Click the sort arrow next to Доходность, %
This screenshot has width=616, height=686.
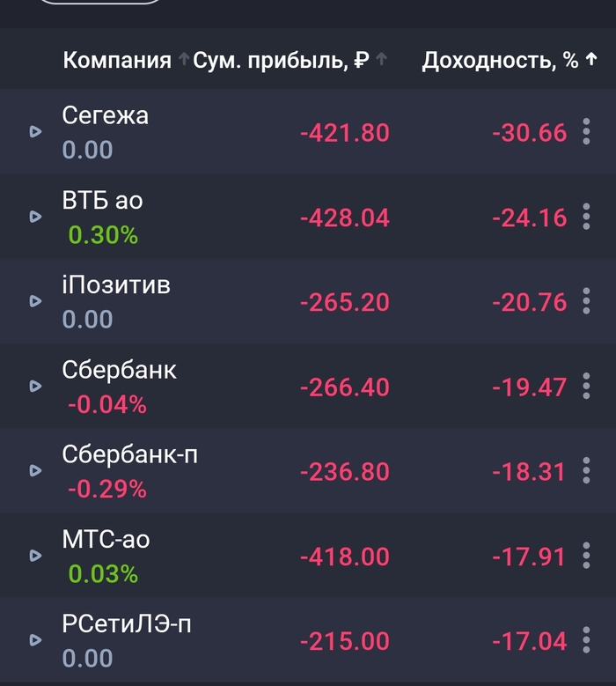click(591, 60)
